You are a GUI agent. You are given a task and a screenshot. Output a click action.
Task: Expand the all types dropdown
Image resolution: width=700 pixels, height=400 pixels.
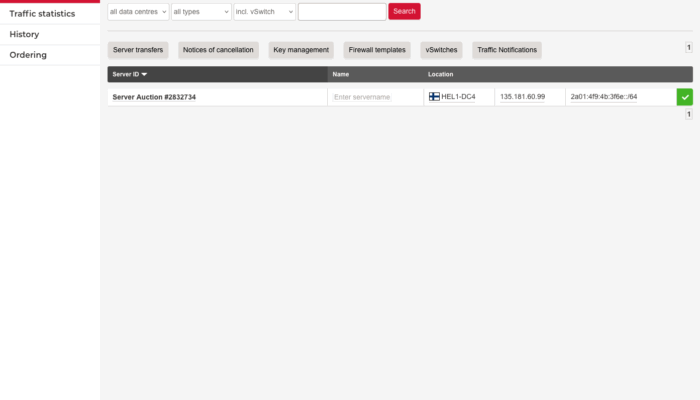[x=200, y=11]
